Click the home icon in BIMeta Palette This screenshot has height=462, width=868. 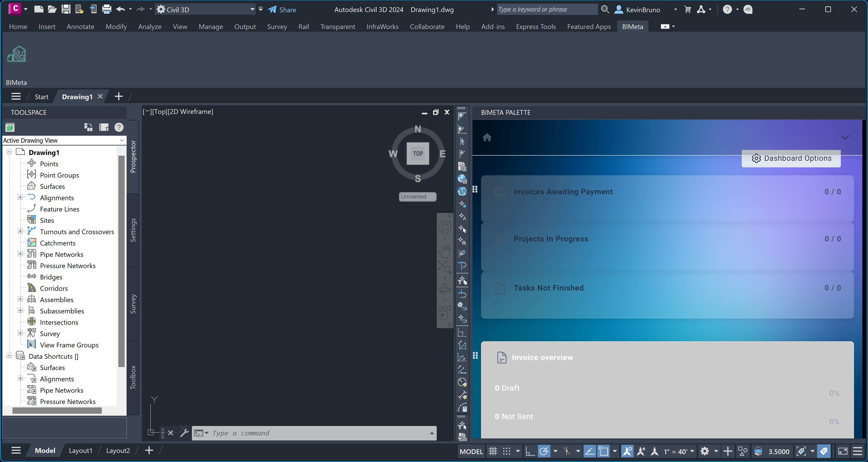point(487,137)
